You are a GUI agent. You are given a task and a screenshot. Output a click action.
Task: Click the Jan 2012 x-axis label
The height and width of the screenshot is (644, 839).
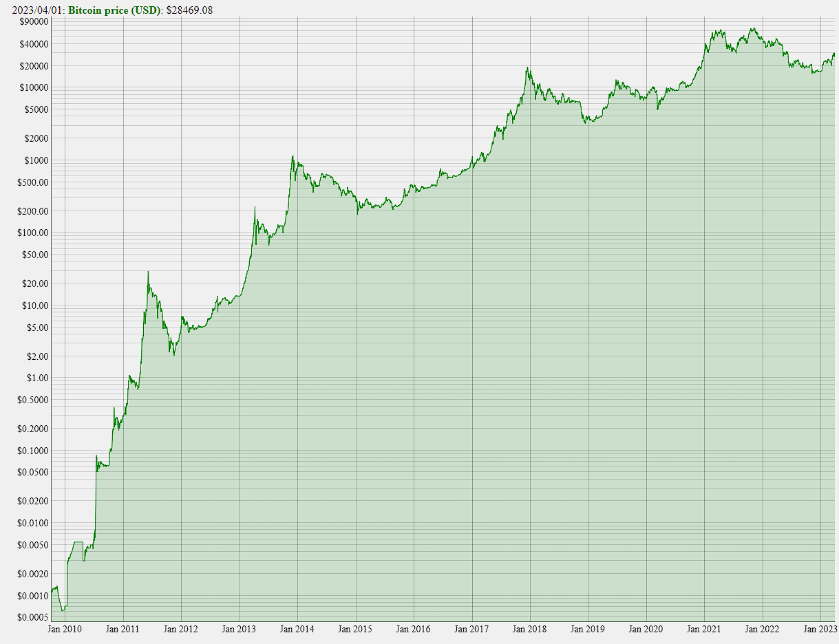click(x=181, y=629)
